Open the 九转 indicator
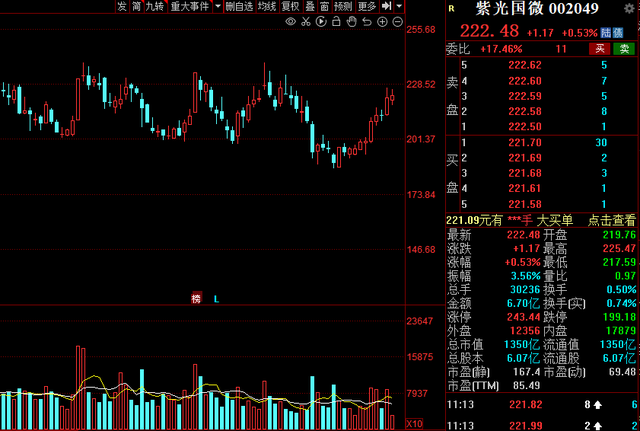 tap(155, 6)
